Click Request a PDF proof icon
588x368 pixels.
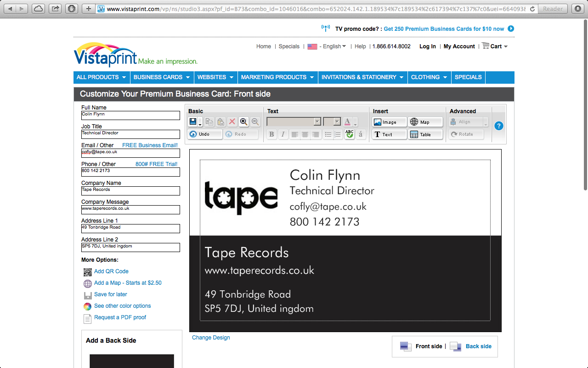[x=88, y=319]
